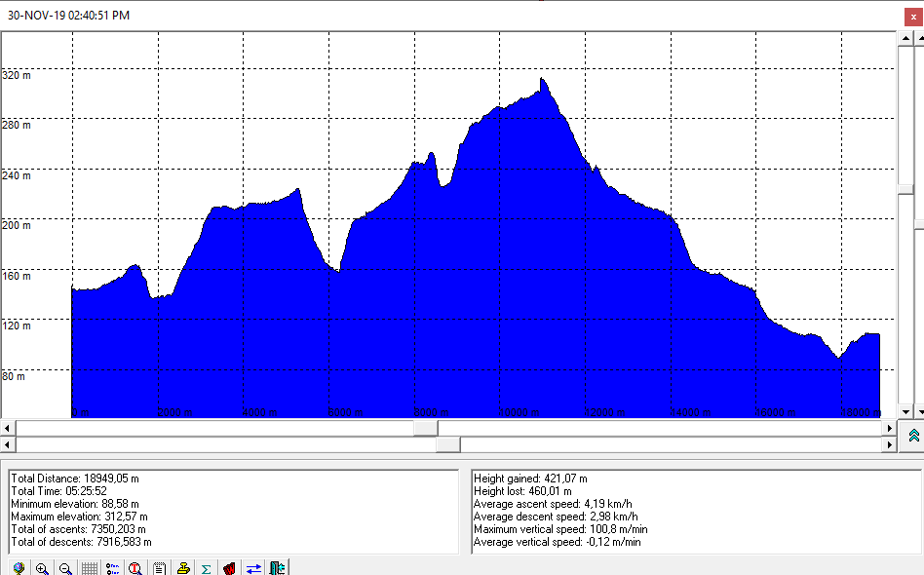Click the globe icon in bottom toolbar

click(19, 568)
